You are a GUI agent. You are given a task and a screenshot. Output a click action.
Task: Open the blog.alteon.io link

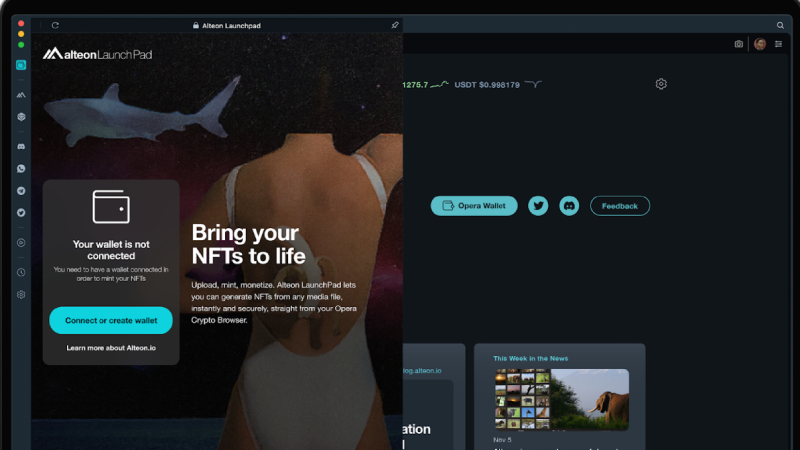[x=422, y=370]
